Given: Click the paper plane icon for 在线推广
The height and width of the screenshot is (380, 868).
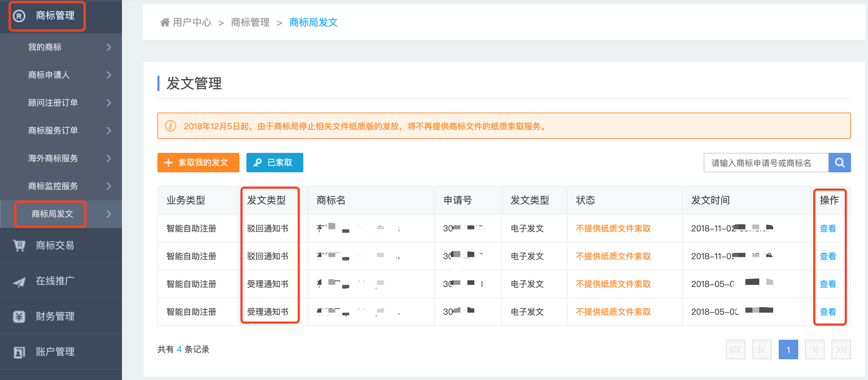Looking at the screenshot, I should click(19, 281).
